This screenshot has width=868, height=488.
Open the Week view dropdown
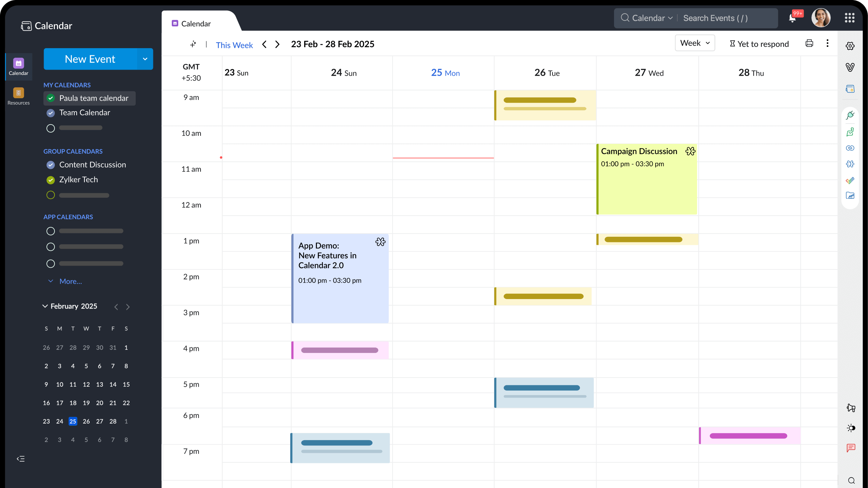[695, 43]
